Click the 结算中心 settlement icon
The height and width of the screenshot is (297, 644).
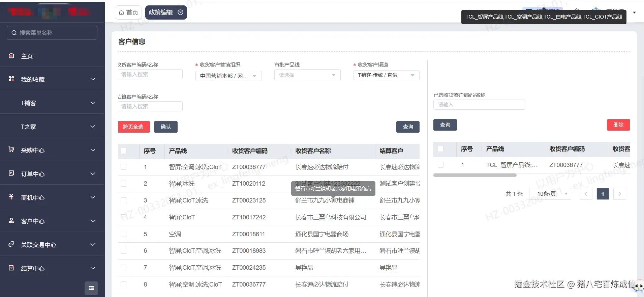(x=11, y=268)
